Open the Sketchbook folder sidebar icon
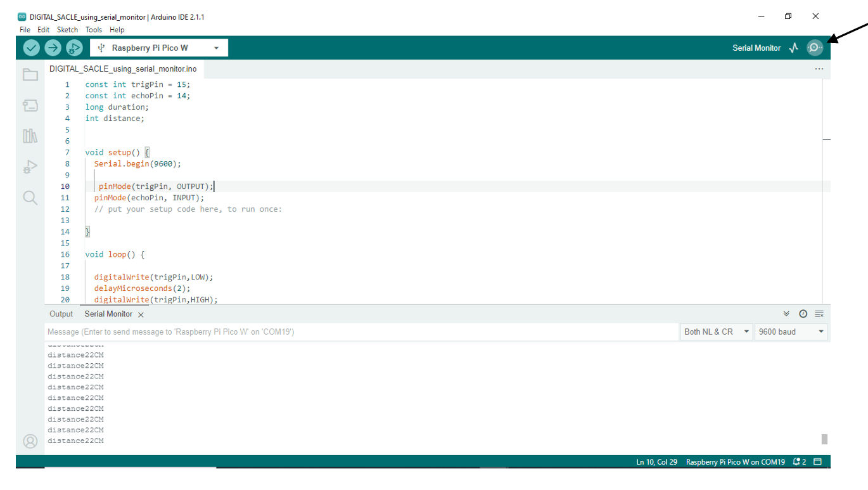Screen dimensions: 868x490 (30, 75)
